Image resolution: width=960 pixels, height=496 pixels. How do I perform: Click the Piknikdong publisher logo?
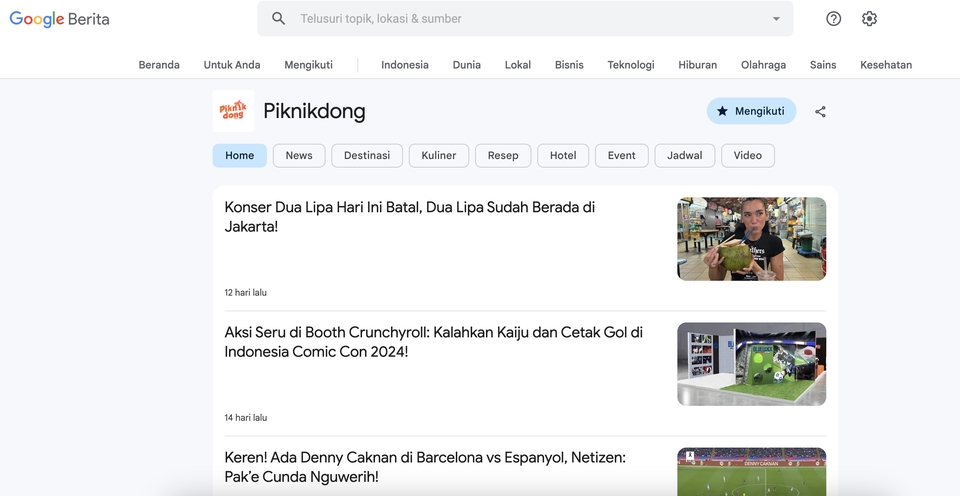click(233, 111)
